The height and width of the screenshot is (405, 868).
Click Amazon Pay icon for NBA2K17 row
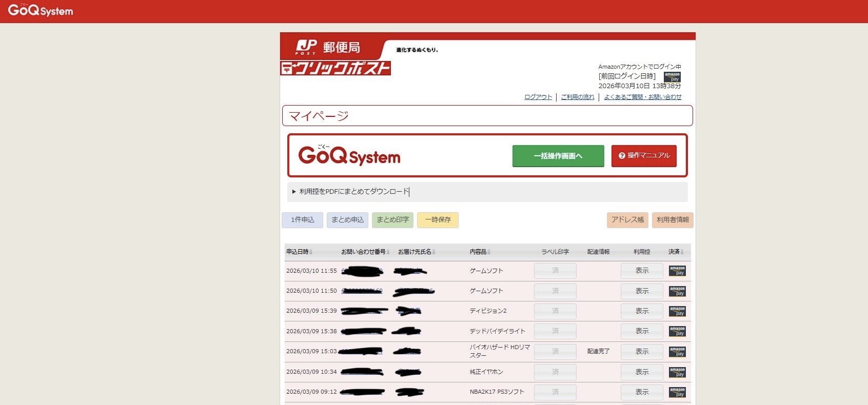click(677, 392)
